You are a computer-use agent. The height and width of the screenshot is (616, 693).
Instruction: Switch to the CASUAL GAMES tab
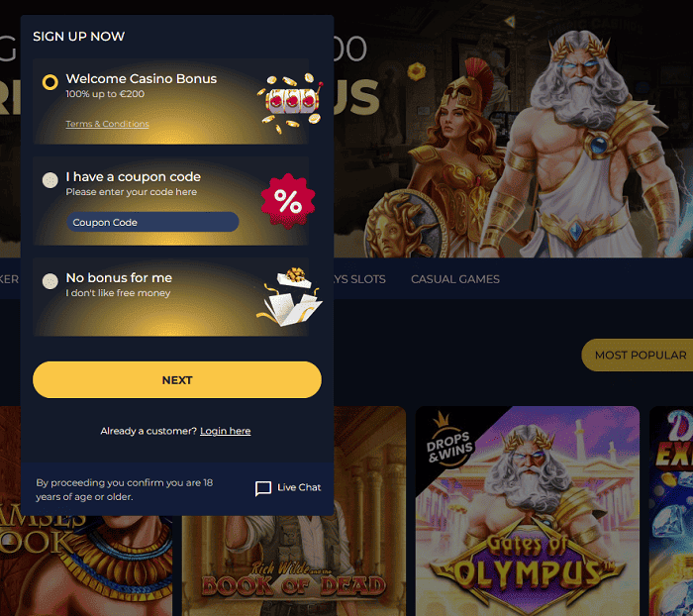pos(455,279)
